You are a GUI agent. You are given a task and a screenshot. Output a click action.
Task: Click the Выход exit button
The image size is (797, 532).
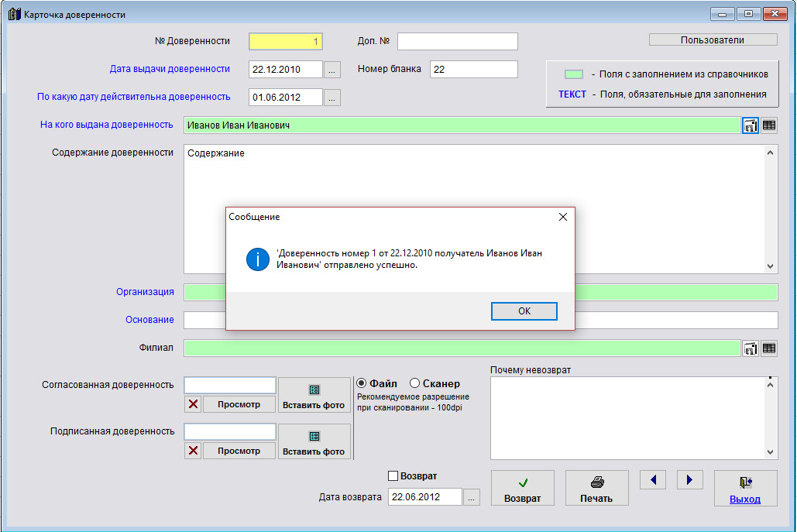tap(746, 489)
